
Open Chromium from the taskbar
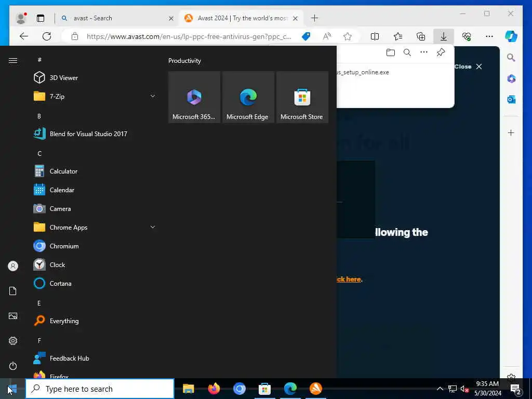point(239,389)
